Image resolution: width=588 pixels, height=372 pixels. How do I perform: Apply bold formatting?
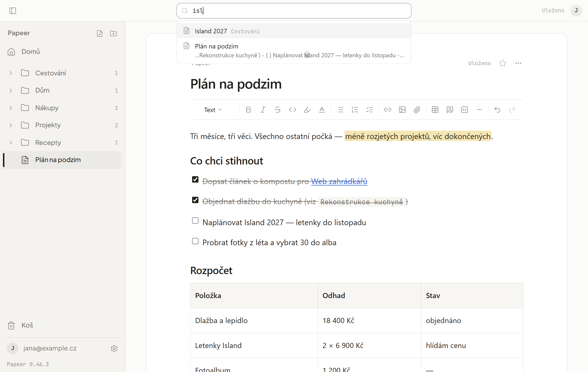[x=248, y=110]
